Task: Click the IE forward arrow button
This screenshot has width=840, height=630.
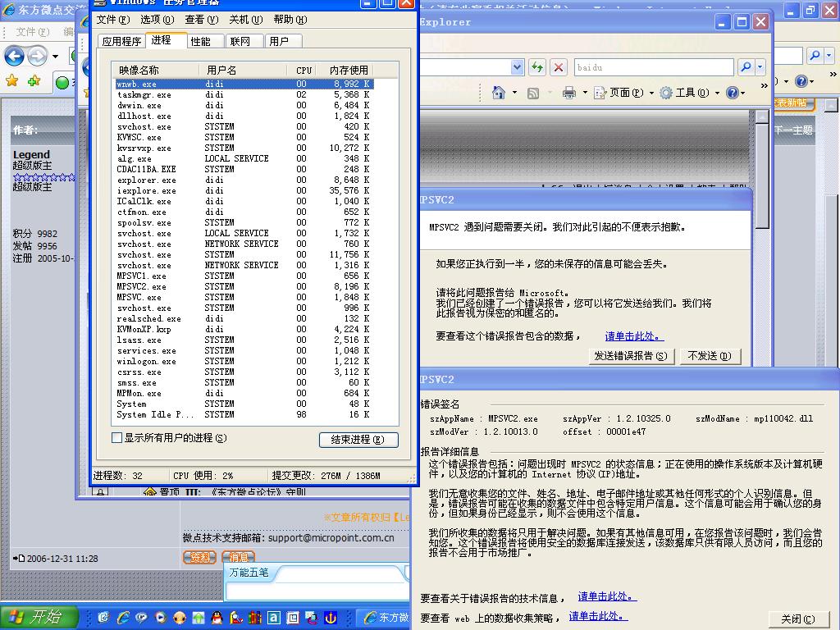Action: coord(37,56)
